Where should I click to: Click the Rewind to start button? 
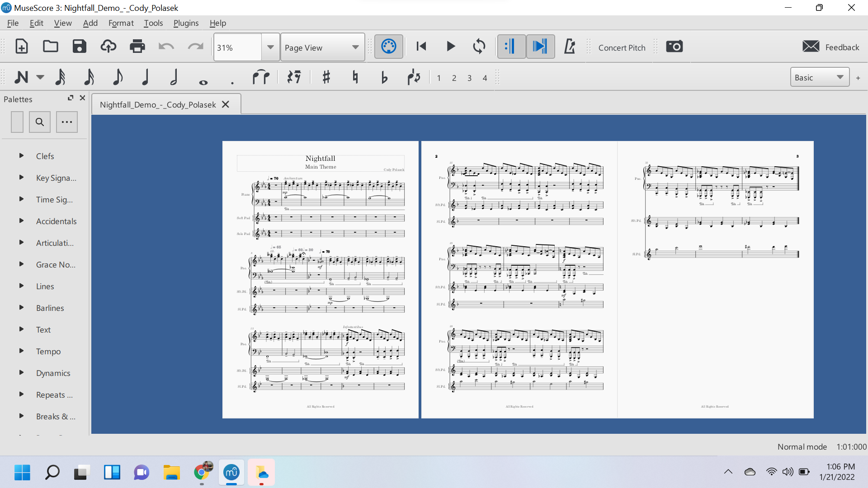click(x=421, y=47)
